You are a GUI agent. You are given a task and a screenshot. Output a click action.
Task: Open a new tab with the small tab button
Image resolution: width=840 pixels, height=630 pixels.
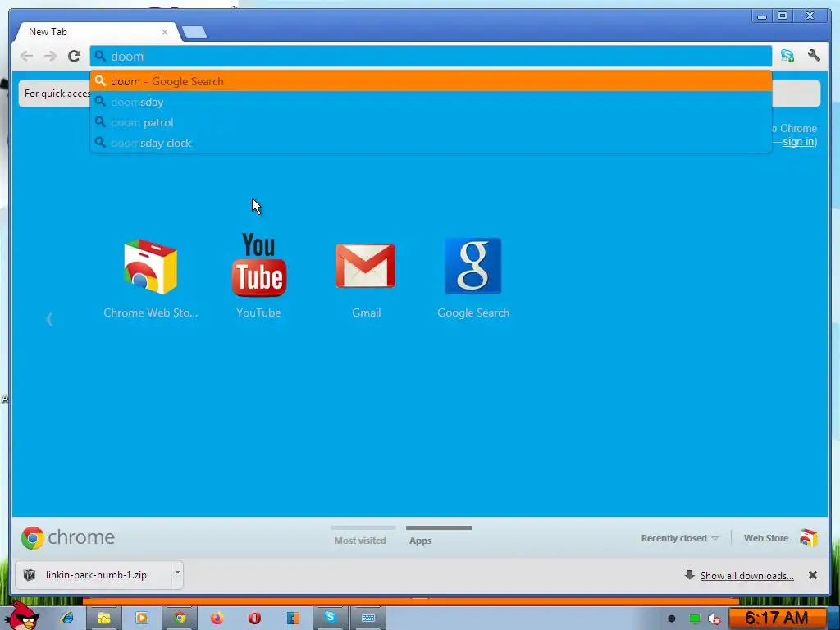pyautogui.click(x=194, y=32)
